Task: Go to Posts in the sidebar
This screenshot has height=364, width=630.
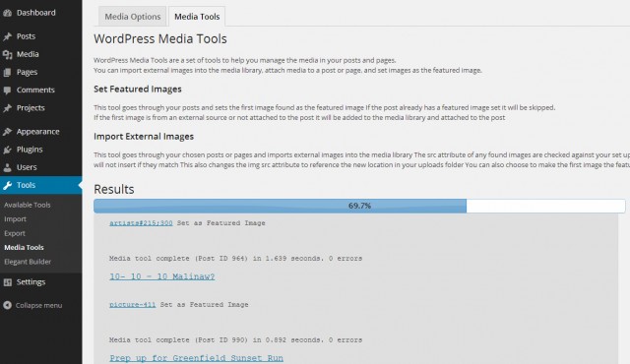Action: pyautogui.click(x=27, y=36)
